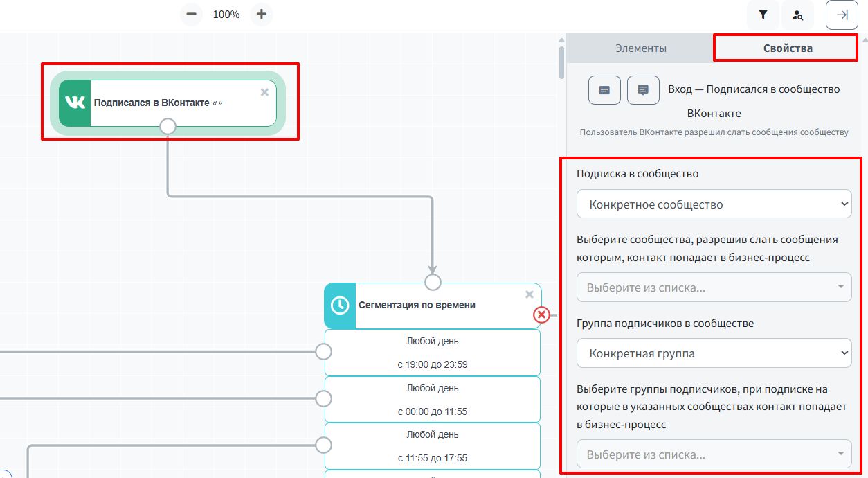
Task: Click the comment icon button in Свойства
Action: 643,90
